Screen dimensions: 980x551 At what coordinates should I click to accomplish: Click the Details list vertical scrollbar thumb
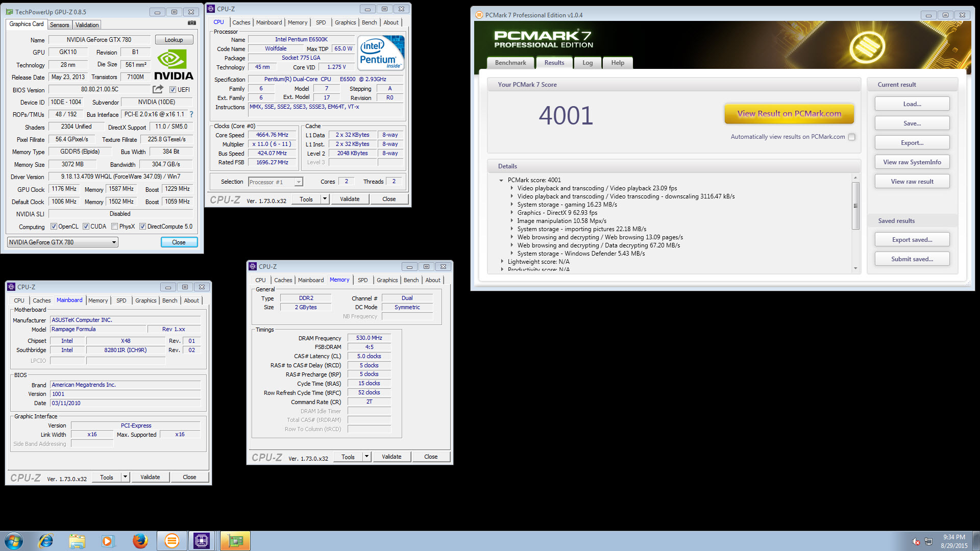pos(855,206)
